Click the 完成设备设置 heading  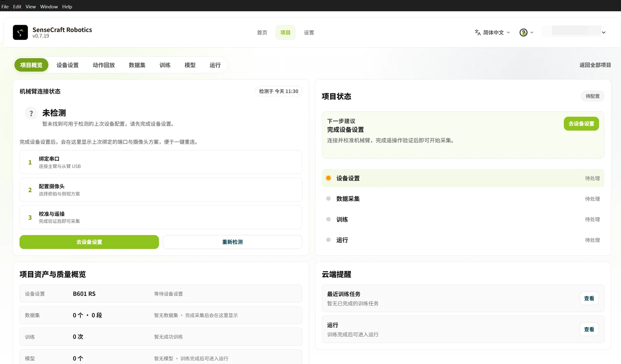[x=345, y=130]
